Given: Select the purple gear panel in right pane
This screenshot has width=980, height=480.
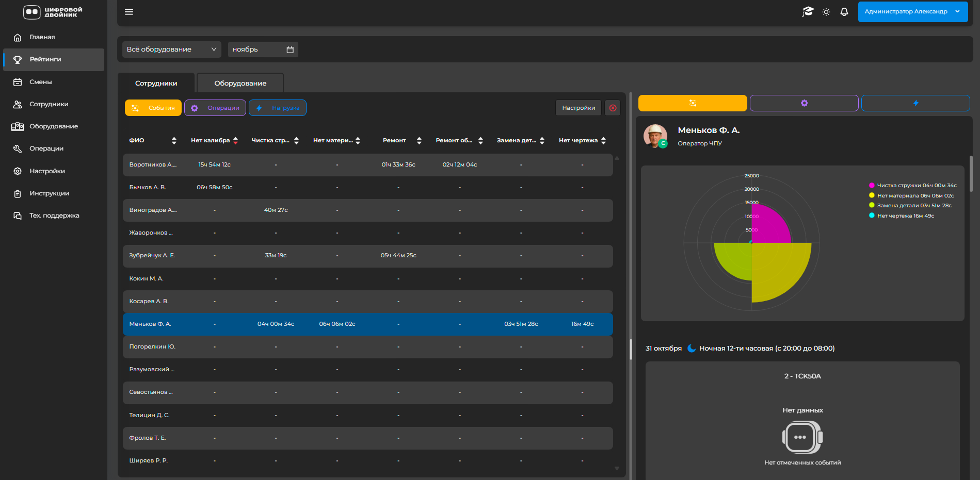Looking at the screenshot, I should (804, 103).
